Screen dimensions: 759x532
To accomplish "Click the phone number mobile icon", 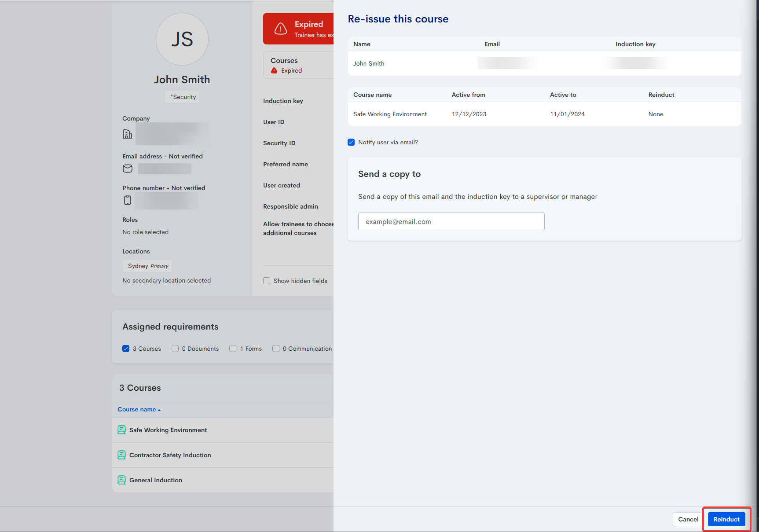I will tap(128, 200).
